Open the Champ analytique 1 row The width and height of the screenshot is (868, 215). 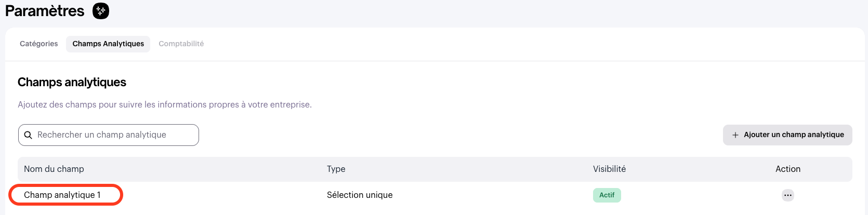62,195
